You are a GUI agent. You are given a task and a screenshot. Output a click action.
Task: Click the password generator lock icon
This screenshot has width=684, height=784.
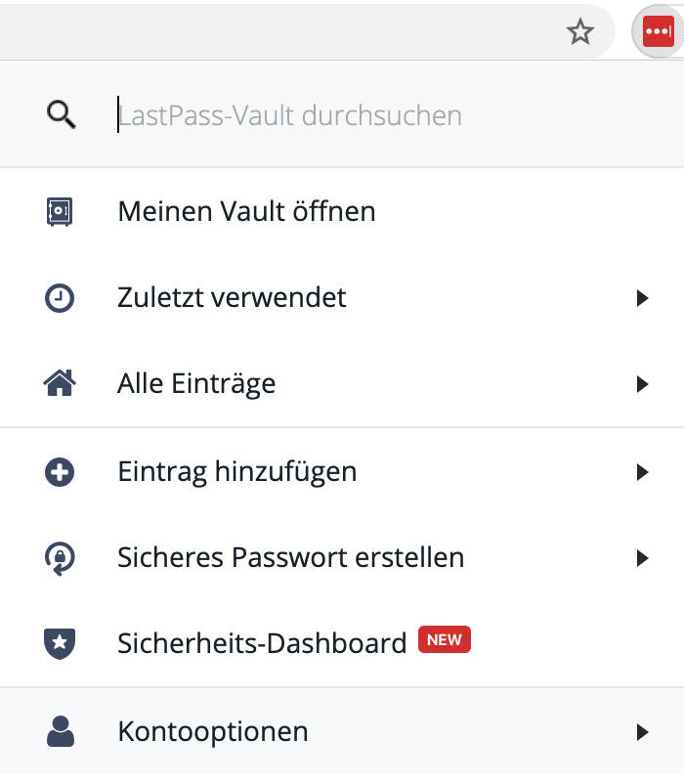pos(60,558)
